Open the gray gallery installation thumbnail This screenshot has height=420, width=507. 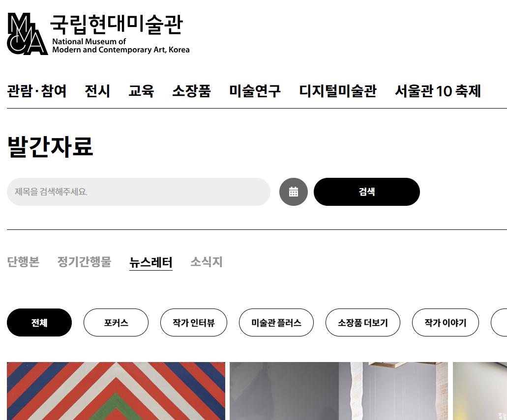pyautogui.click(x=339, y=391)
